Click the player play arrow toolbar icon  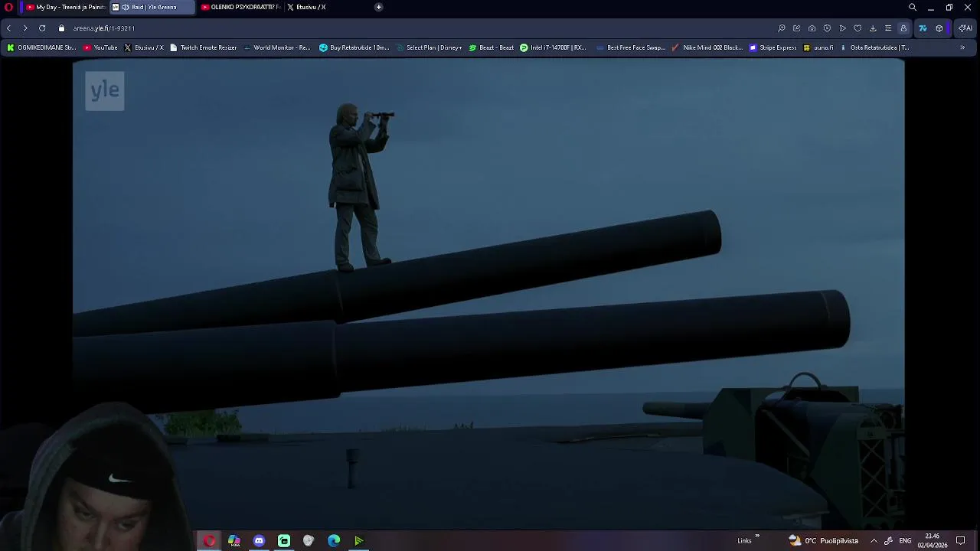click(842, 28)
